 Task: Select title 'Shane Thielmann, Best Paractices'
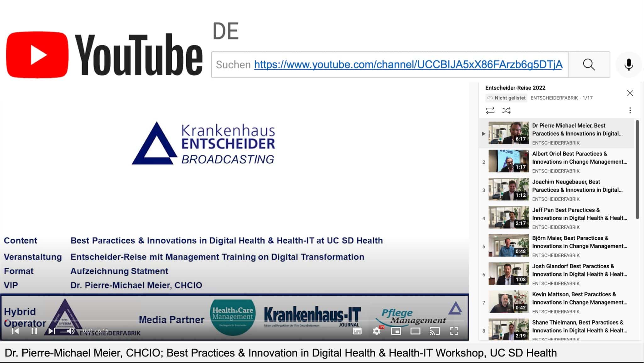tap(580, 326)
